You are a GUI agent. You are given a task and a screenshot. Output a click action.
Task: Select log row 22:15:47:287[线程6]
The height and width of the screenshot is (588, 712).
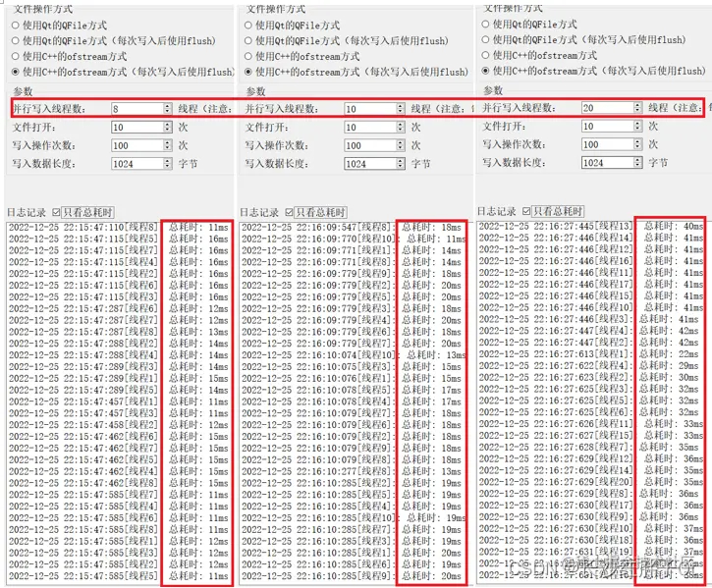[119, 308]
